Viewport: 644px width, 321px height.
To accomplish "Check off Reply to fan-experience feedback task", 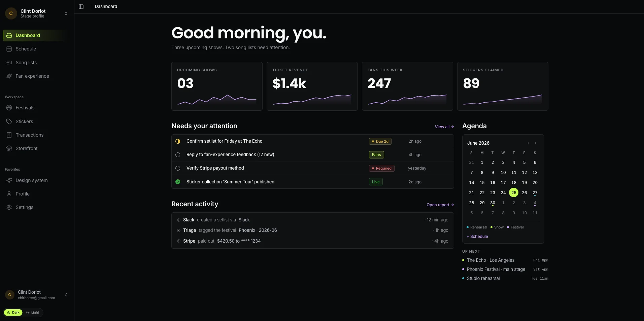I will tap(178, 155).
